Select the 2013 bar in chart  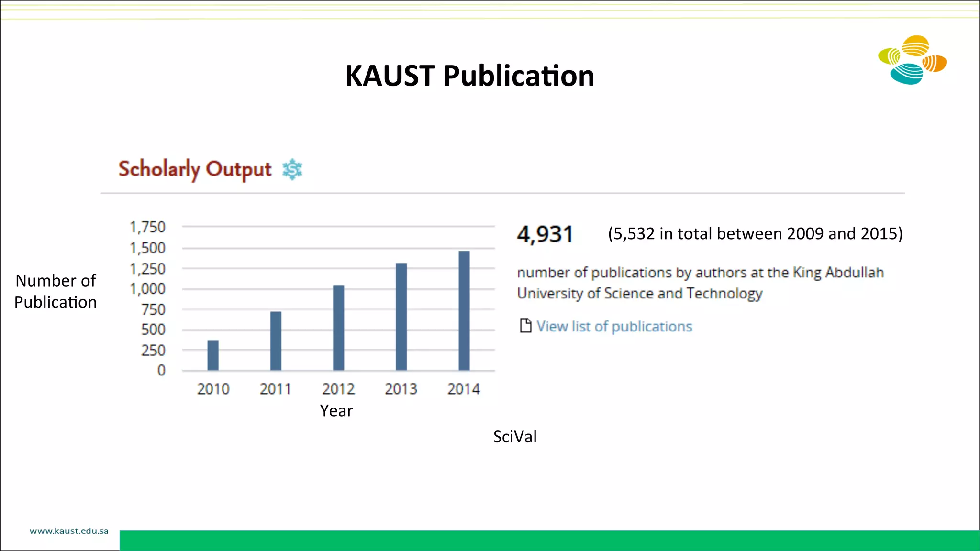click(401, 317)
